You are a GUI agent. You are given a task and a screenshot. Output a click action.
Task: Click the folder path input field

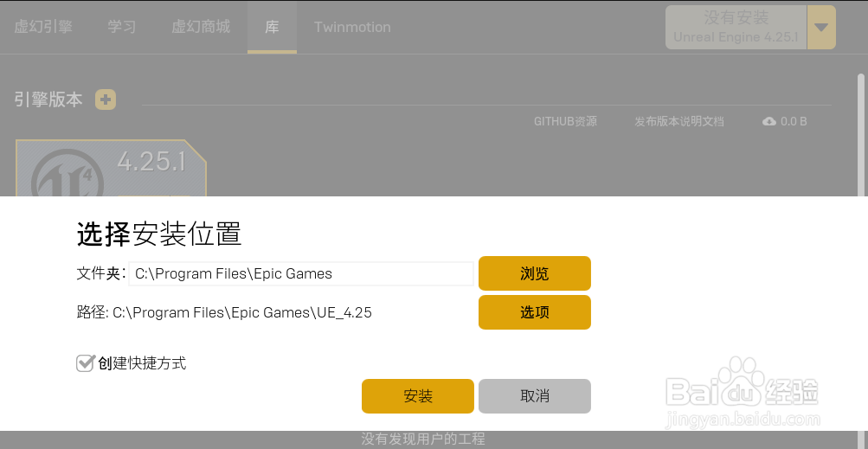301,273
